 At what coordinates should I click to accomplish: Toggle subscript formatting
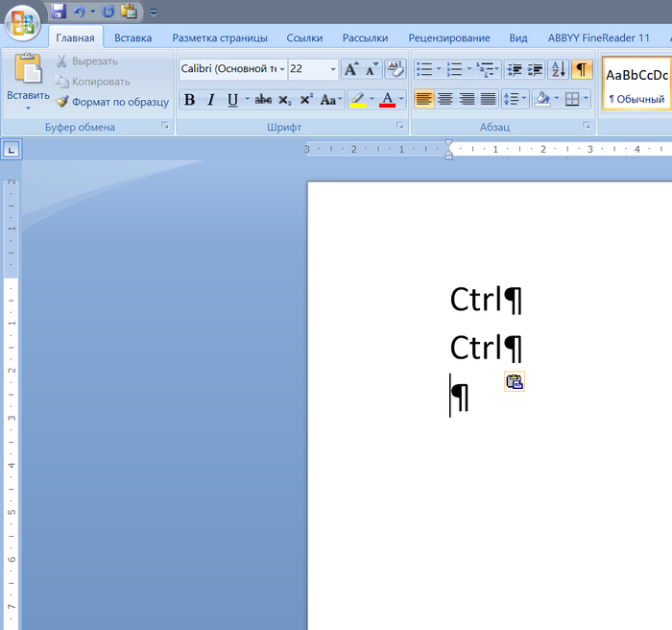(284, 100)
